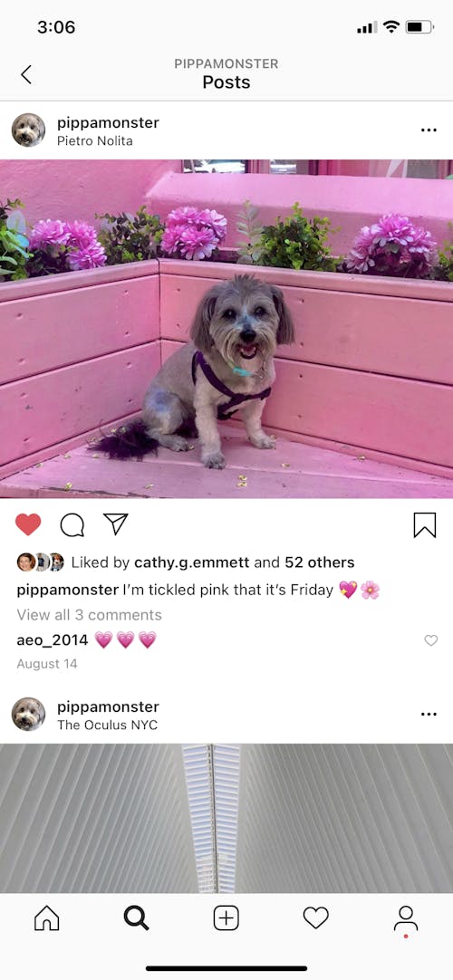Open the pippamonster avatar on the first post
The width and height of the screenshot is (453, 980).
[x=28, y=130]
